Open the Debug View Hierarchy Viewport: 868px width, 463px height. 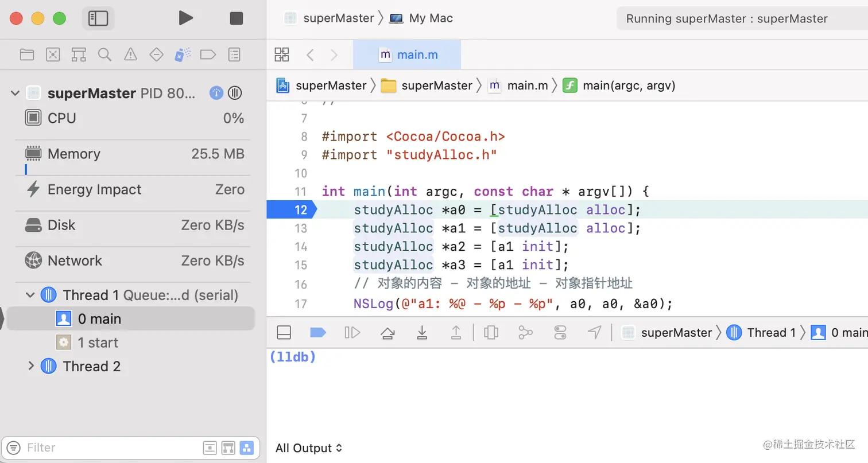click(x=491, y=333)
